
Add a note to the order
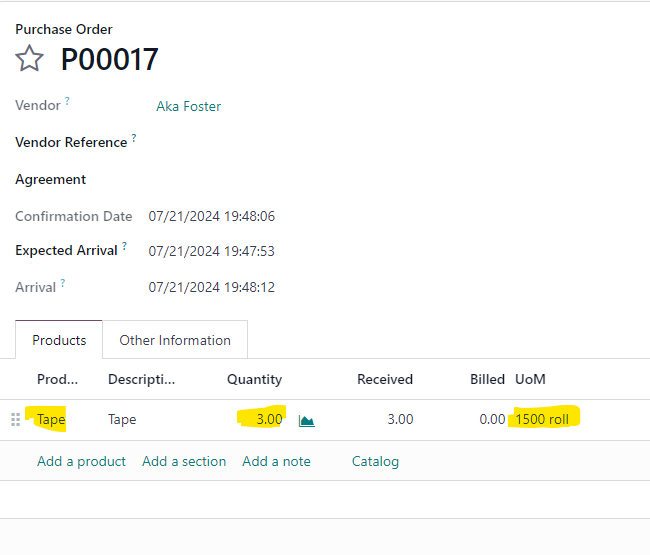pos(276,461)
